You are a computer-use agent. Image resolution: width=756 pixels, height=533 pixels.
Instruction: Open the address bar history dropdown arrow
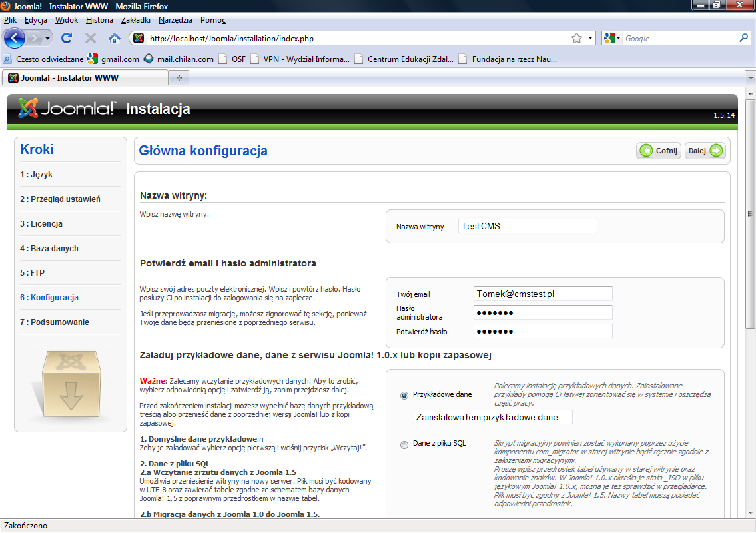tap(590, 38)
